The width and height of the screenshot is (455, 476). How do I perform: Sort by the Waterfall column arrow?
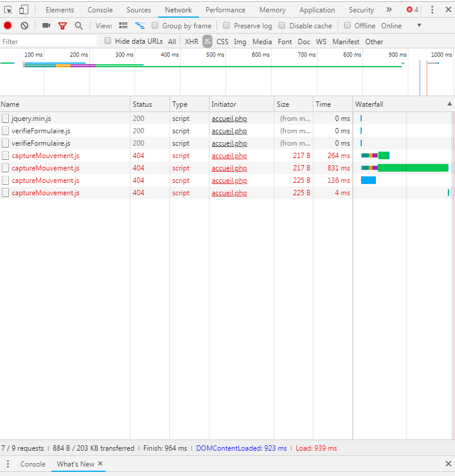450,104
